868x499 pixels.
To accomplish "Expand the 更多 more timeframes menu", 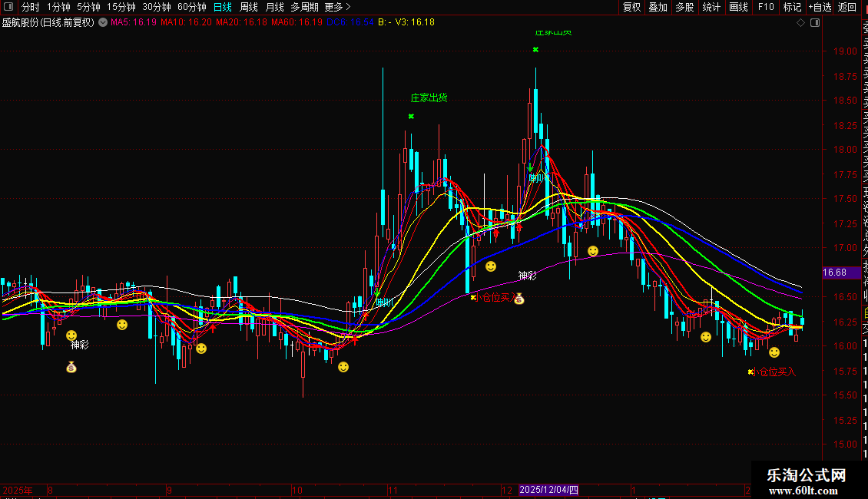I will [337, 7].
